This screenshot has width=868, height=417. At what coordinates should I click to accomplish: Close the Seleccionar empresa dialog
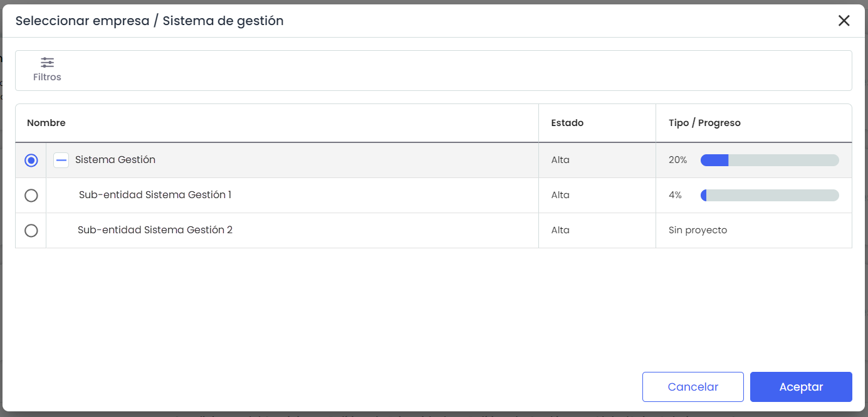[844, 21]
